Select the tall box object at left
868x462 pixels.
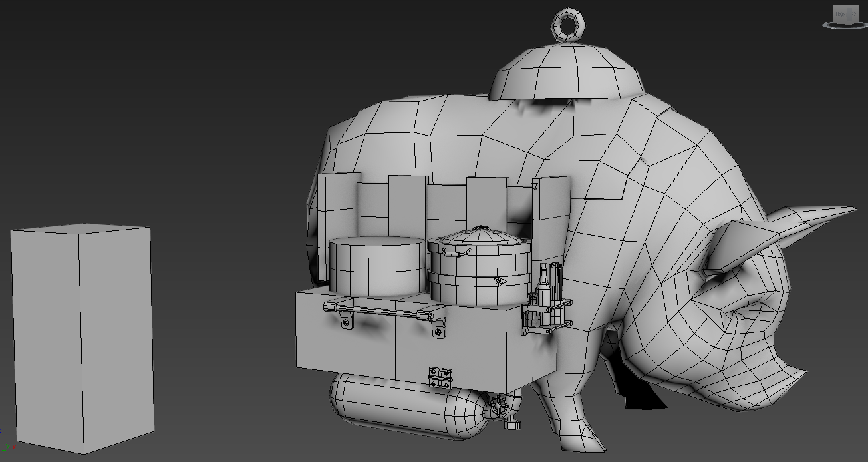coord(82,340)
